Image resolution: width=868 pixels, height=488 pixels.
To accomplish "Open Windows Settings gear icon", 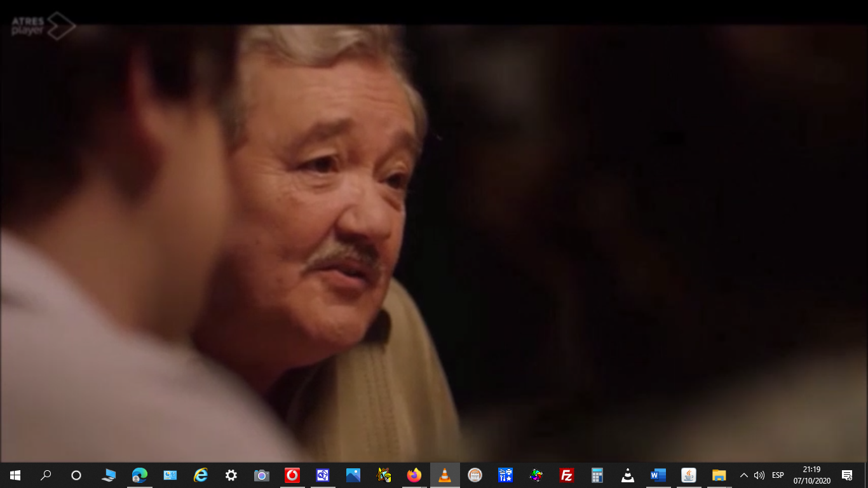I will 231,475.
